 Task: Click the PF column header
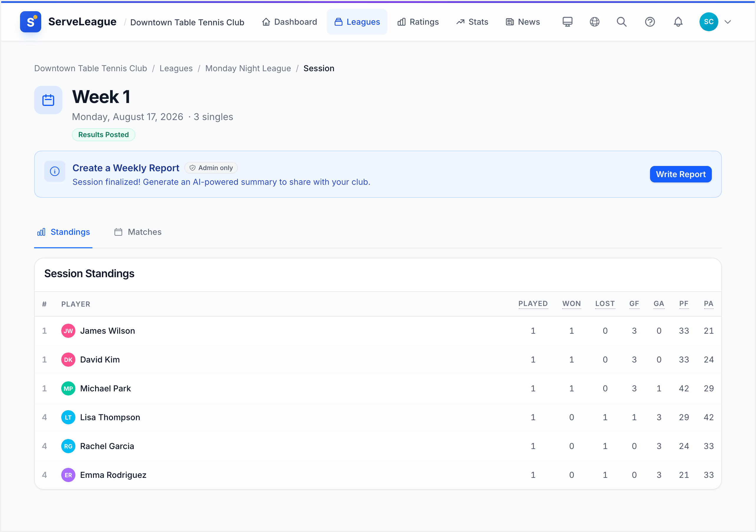pos(684,304)
